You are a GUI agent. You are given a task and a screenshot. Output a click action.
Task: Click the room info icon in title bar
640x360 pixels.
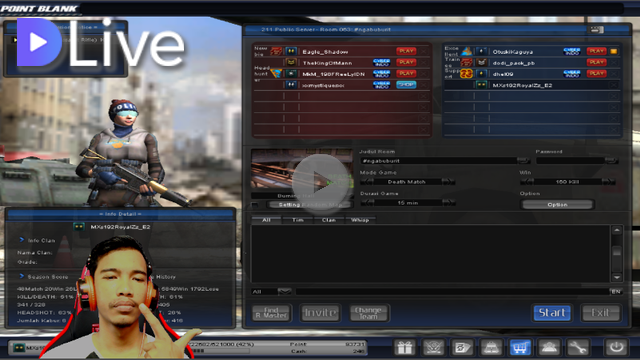pyautogui.click(x=596, y=29)
